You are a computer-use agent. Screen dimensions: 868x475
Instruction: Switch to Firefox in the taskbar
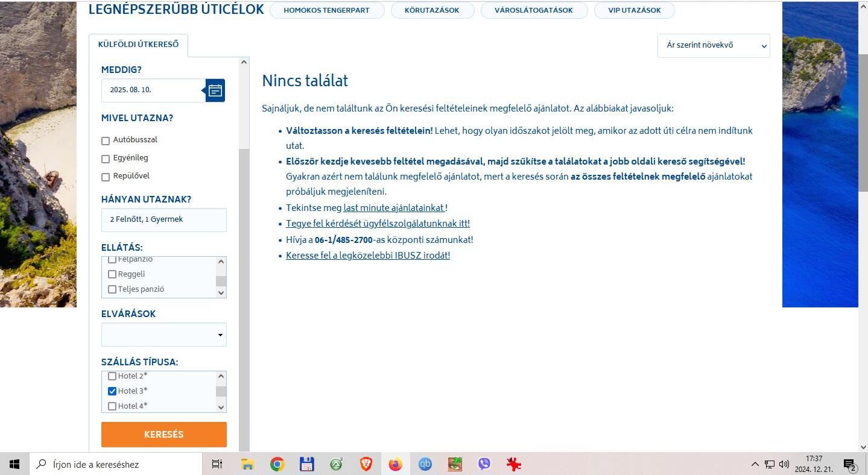[x=395, y=464]
